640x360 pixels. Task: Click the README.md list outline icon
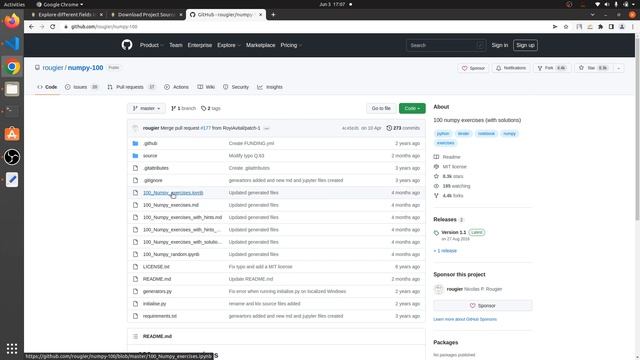tap(136, 336)
